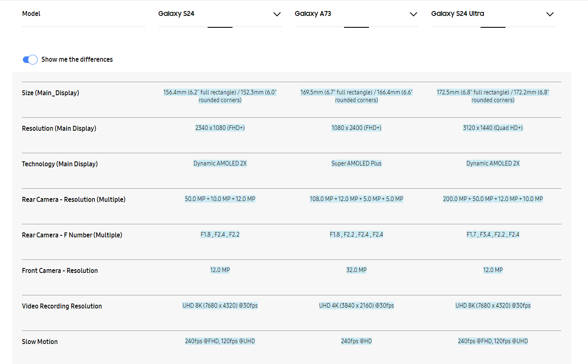
Task: Click the Super AMOLED Plus value
Action: (x=356, y=163)
